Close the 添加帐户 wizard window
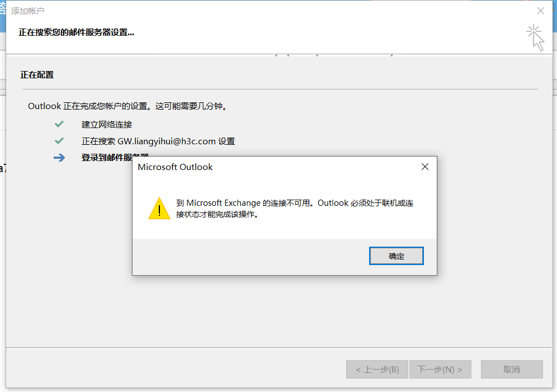 click(x=541, y=11)
